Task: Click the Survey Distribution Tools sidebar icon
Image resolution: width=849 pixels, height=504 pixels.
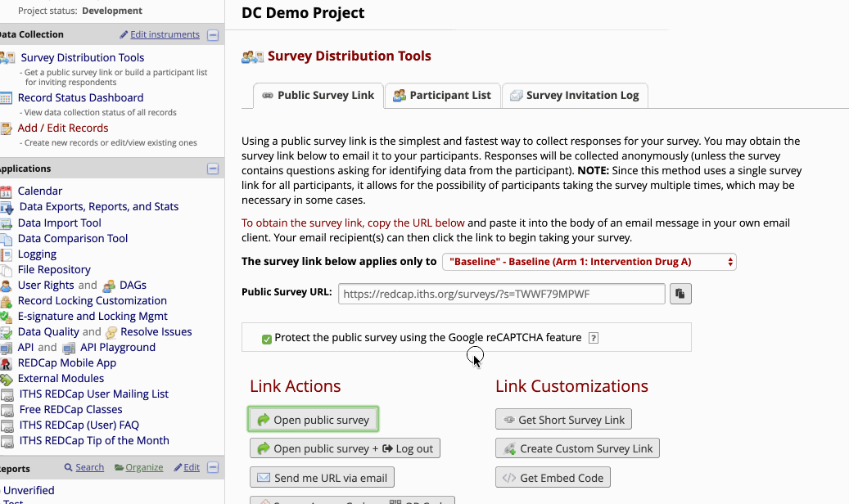Action: tap(7, 57)
